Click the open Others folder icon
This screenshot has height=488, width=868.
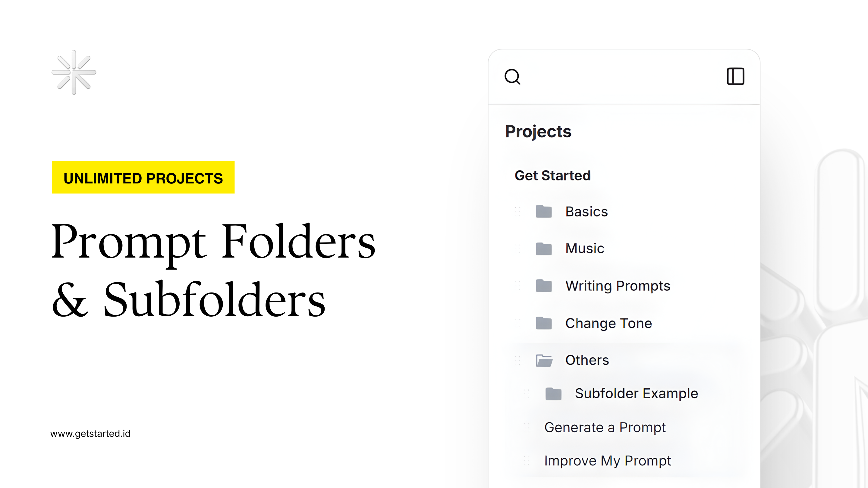(545, 360)
